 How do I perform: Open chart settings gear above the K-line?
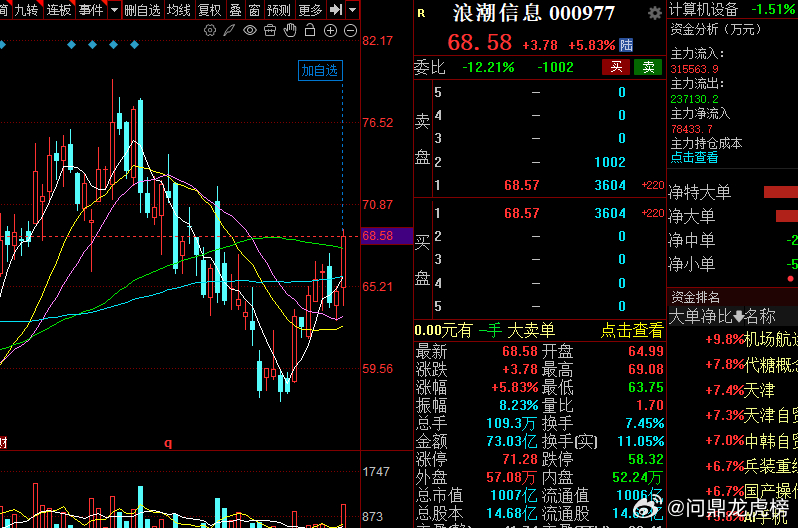click(210, 31)
